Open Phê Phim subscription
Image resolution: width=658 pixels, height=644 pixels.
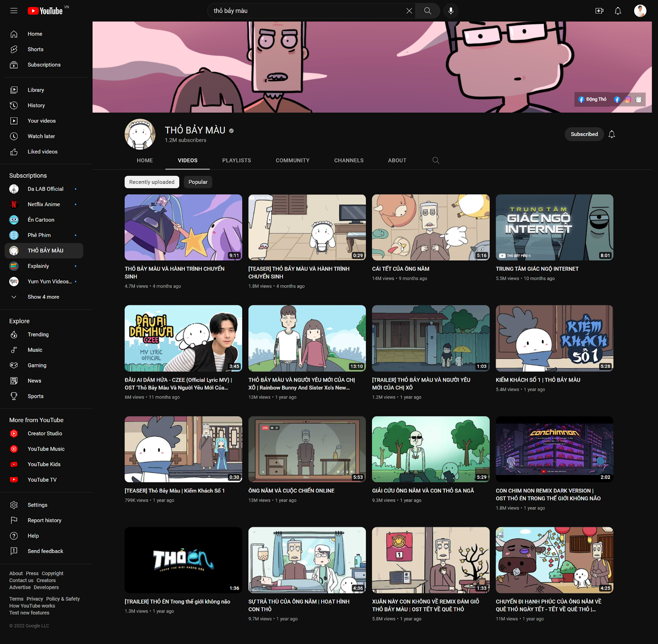coord(44,235)
